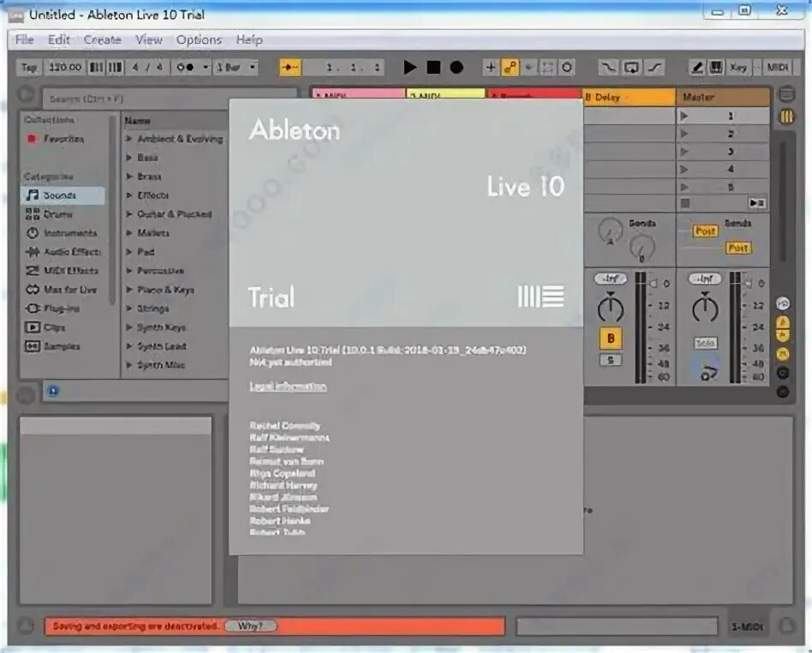Select the MIDI Effects category
This screenshot has height=653, width=812.
point(63,271)
